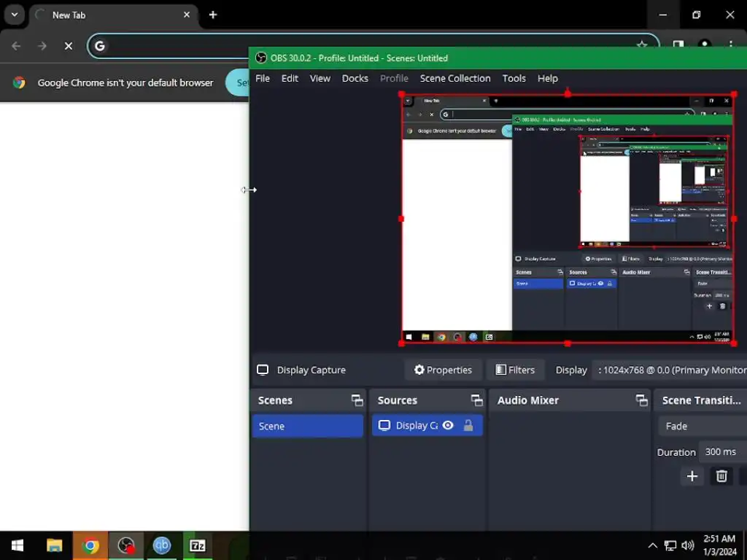
Task: Click the Properties button for Display Capture
Action: click(x=443, y=370)
